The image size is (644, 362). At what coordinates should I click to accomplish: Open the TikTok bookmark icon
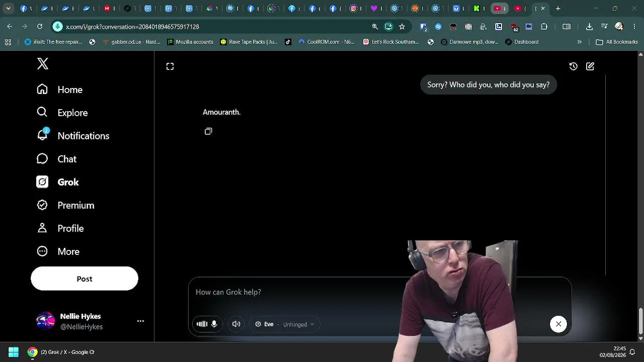288,42
